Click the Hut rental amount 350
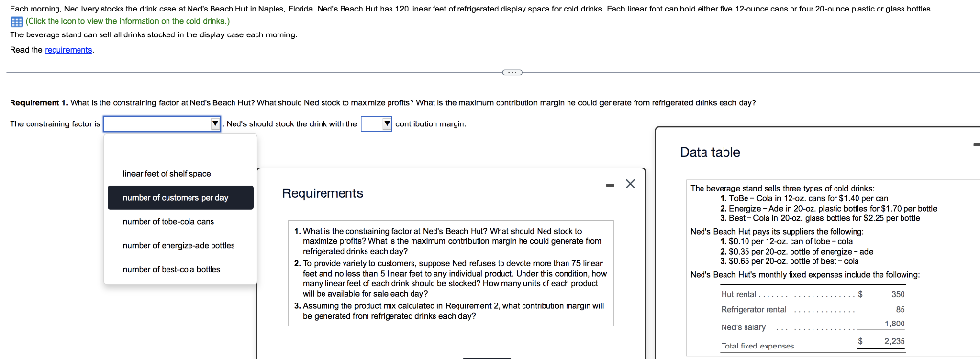This screenshot has width=980, height=359. 898,294
